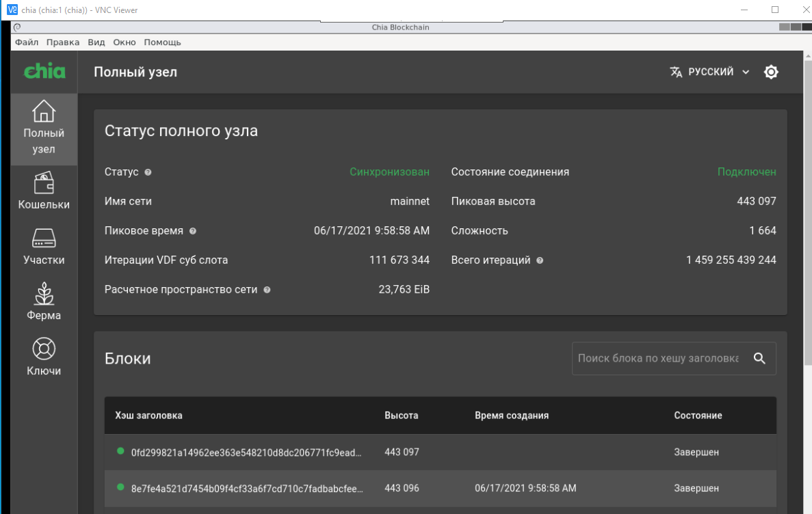The image size is (812, 514).
Task: Click green status dot of block 8e7fe4a521…
Action: point(120,487)
